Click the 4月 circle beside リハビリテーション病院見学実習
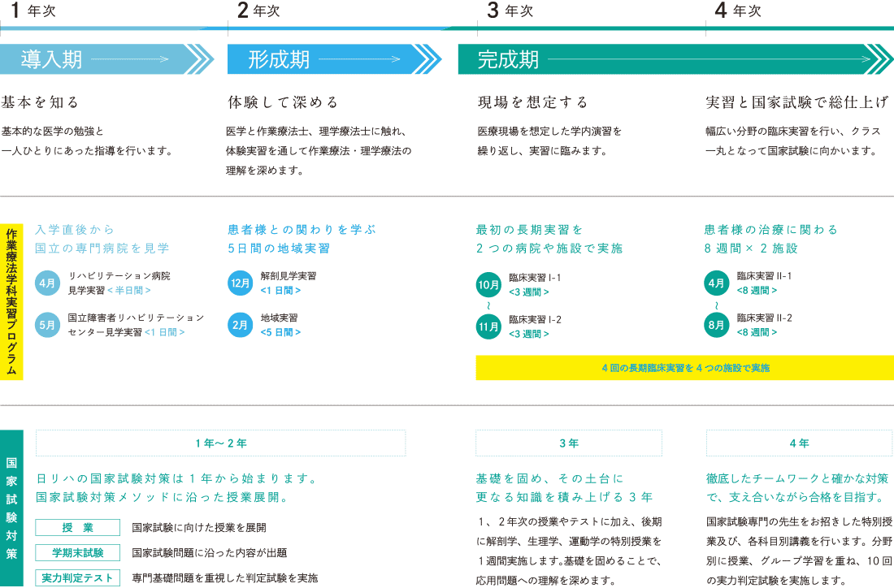894x588 pixels. [48, 283]
